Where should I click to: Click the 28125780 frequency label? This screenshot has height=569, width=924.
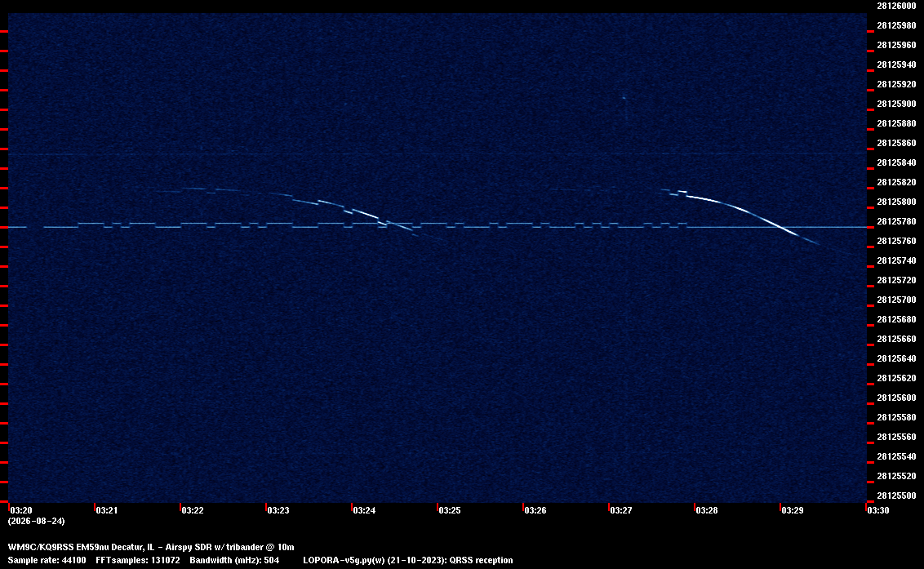click(x=896, y=221)
